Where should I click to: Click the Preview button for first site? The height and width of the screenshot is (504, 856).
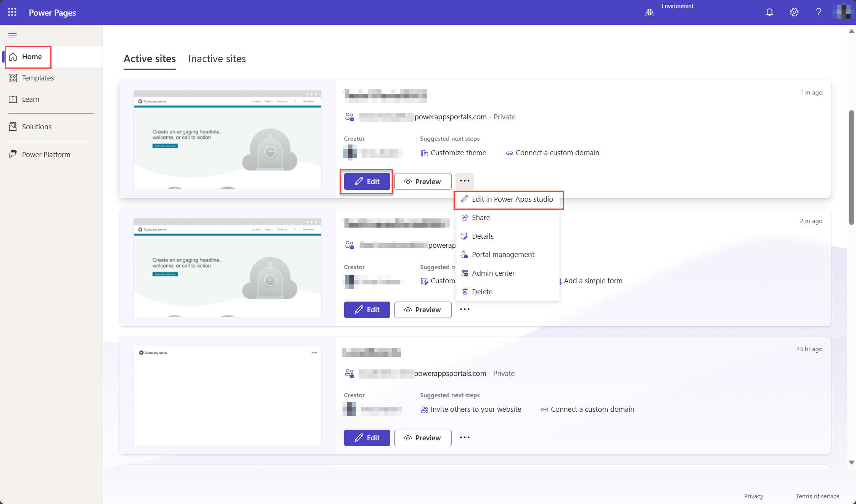(x=422, y=181)
